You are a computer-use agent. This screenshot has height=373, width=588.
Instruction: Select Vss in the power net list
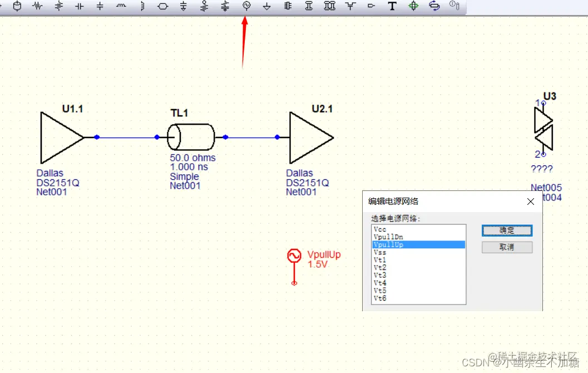coord(418,253)
